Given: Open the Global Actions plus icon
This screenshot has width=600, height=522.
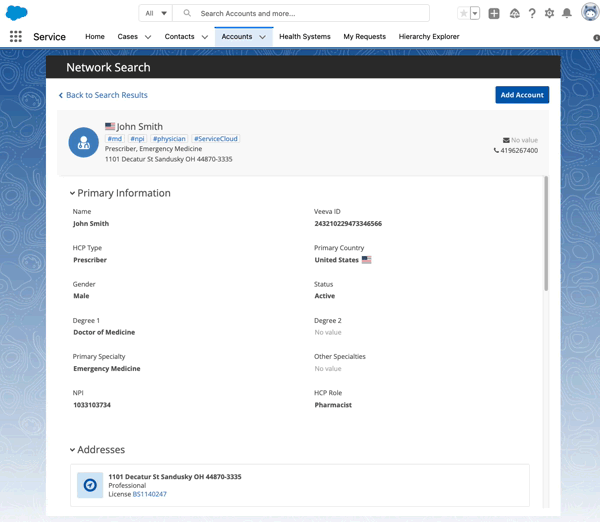Looking at the screenshot, I should click(x=494, y=14).
